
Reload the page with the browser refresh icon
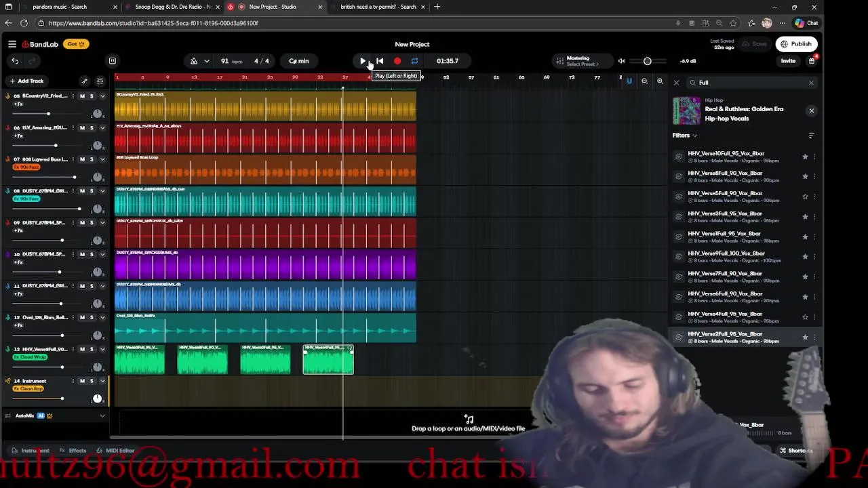click(x=24, y=23)
